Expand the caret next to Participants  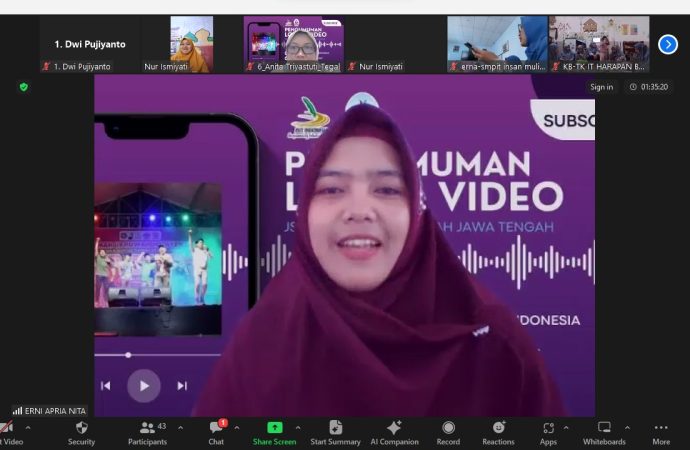(180, 428)
